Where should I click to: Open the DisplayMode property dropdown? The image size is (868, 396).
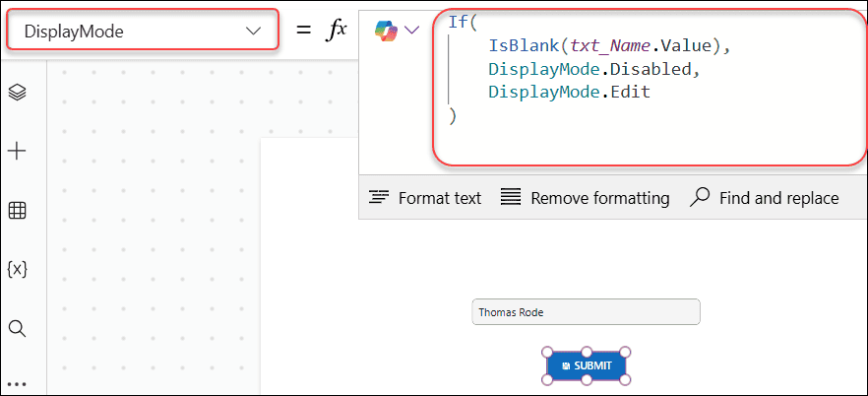point(143,31)
